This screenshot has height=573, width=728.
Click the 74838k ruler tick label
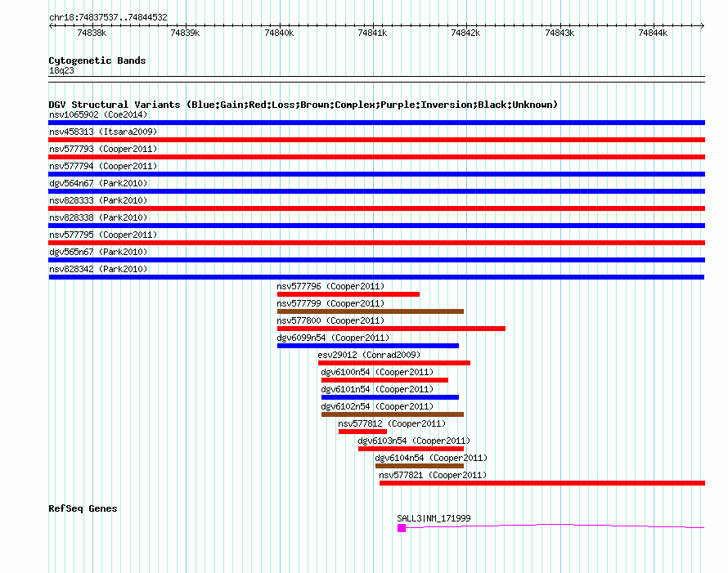pyautogui.click(x=92, y=33)
